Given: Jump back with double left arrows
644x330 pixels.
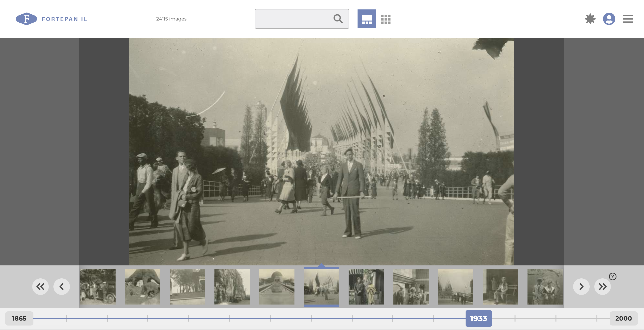Looking at the screenshot, I should point(40,286).
